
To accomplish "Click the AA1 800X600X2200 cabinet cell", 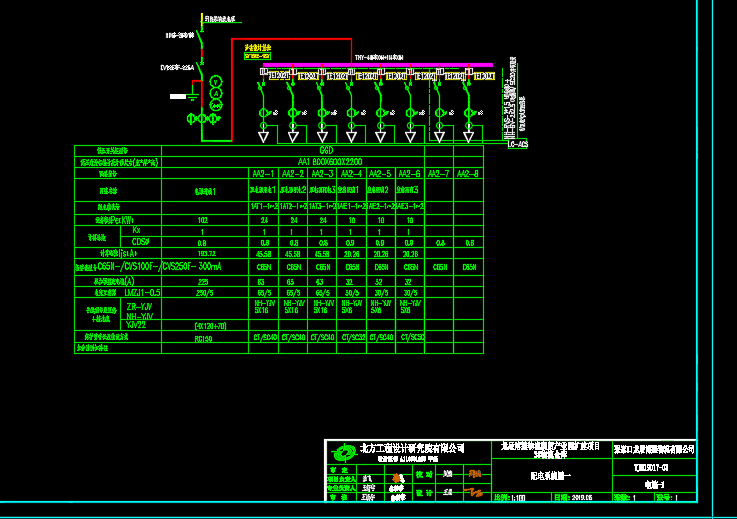I will tap(329, 161).
